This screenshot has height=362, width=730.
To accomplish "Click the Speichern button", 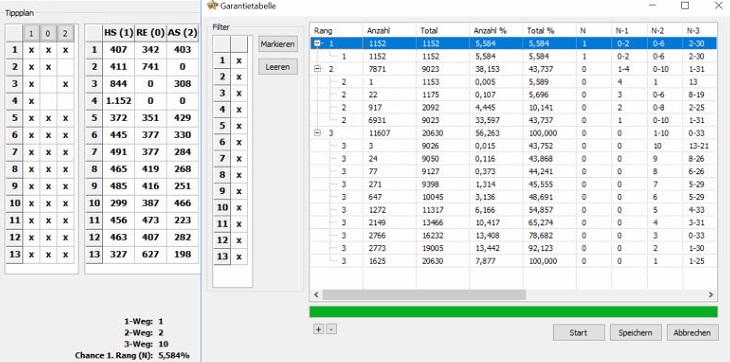I will [x=635, y=333].
